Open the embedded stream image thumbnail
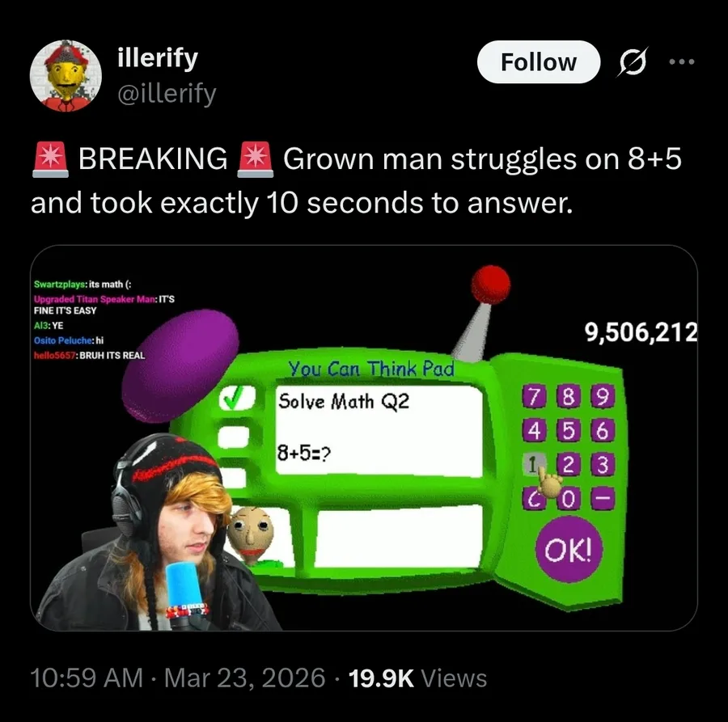728x722 pixels. point(364,438)
